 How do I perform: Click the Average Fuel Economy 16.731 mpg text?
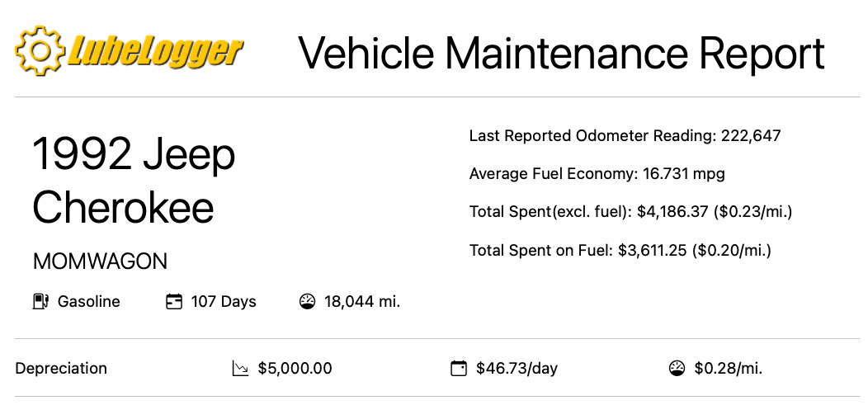597,174
